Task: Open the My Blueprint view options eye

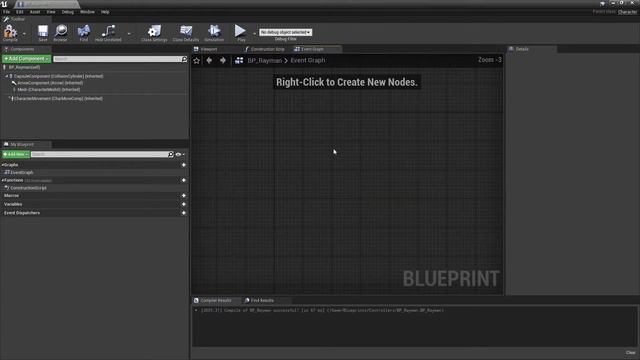Action: coord(180,154)
